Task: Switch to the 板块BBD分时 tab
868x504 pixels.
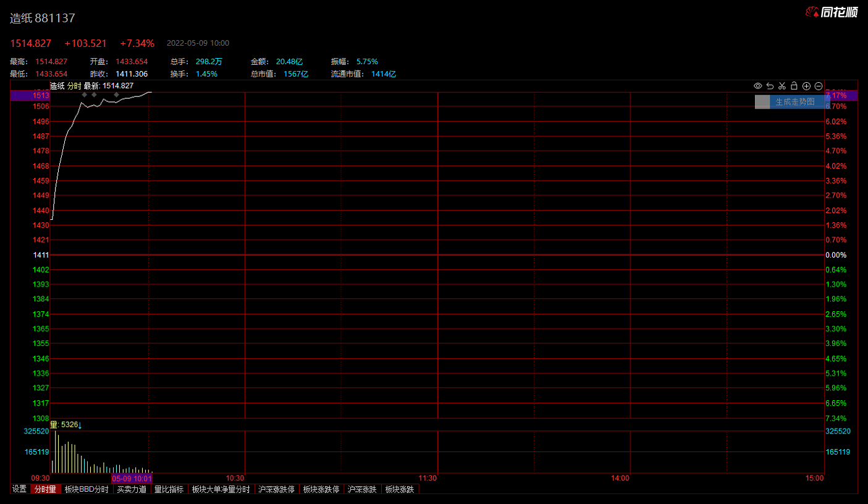Action: (x=86, y=489)
